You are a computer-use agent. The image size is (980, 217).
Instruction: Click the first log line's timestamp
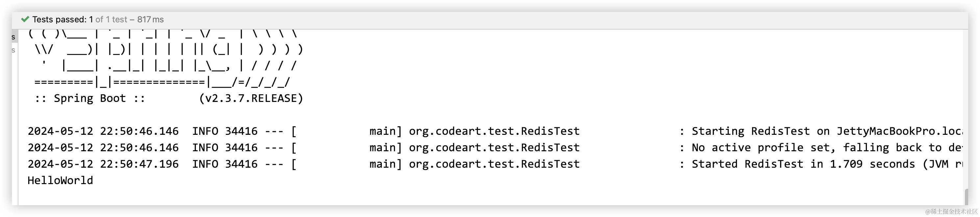tap(103, 132)
